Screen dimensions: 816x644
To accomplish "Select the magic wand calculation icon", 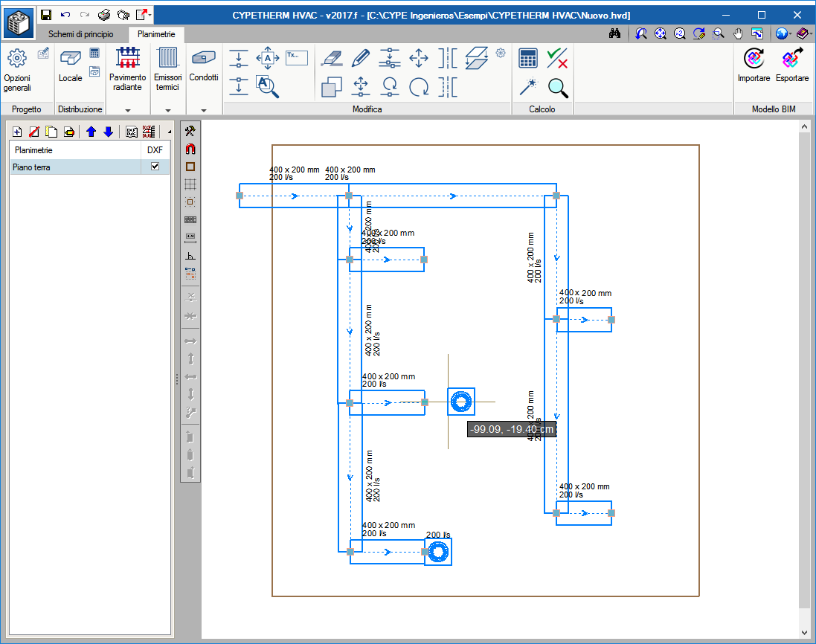I will click(527, 87).
